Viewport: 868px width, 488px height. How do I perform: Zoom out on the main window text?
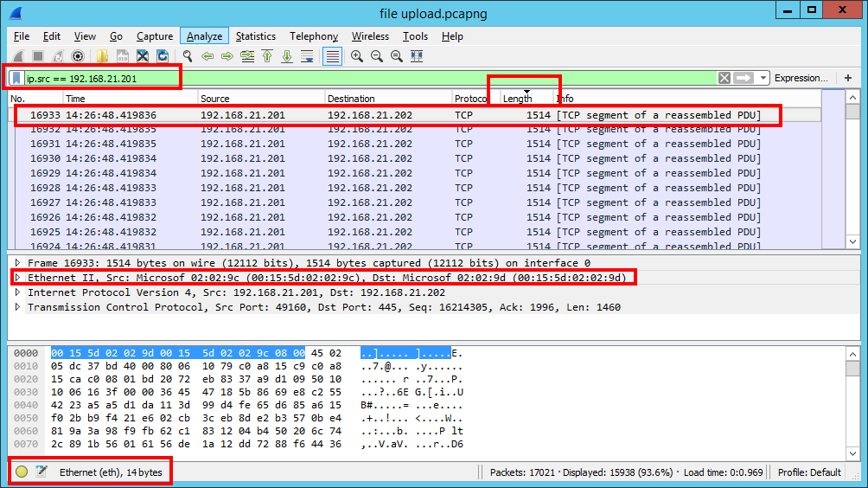click(377, 56)
